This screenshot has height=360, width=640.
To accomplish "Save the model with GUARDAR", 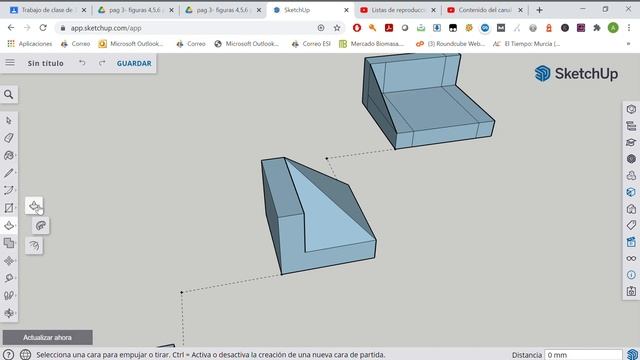I will point(134,63).
